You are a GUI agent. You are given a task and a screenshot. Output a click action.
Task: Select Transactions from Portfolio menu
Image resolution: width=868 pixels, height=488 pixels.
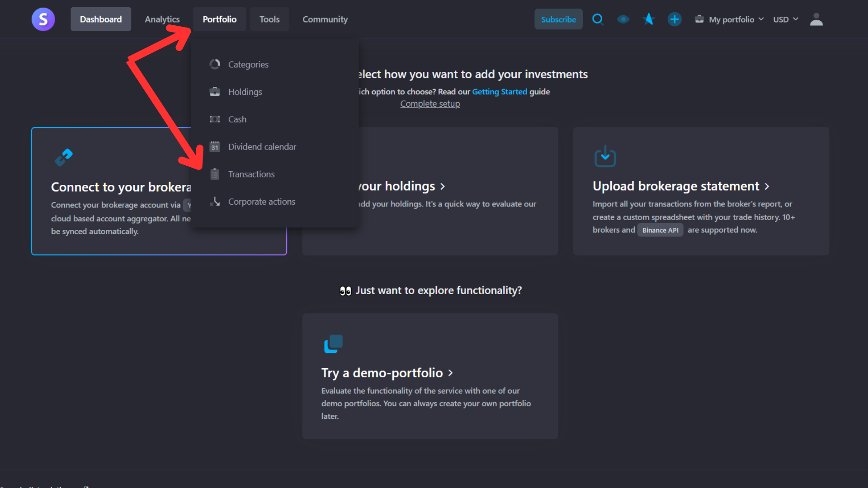[x=251, y=174]
